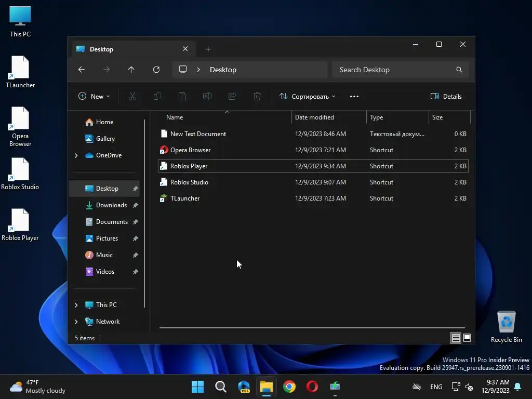Click the breadcrumb chevron before Desktop
The image size is (532, 399).
pos(198,70)
